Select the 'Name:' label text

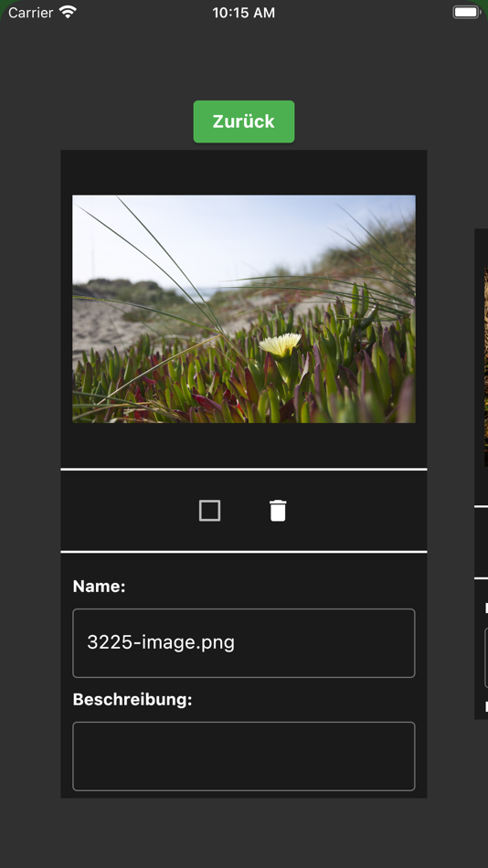[99, 587]
